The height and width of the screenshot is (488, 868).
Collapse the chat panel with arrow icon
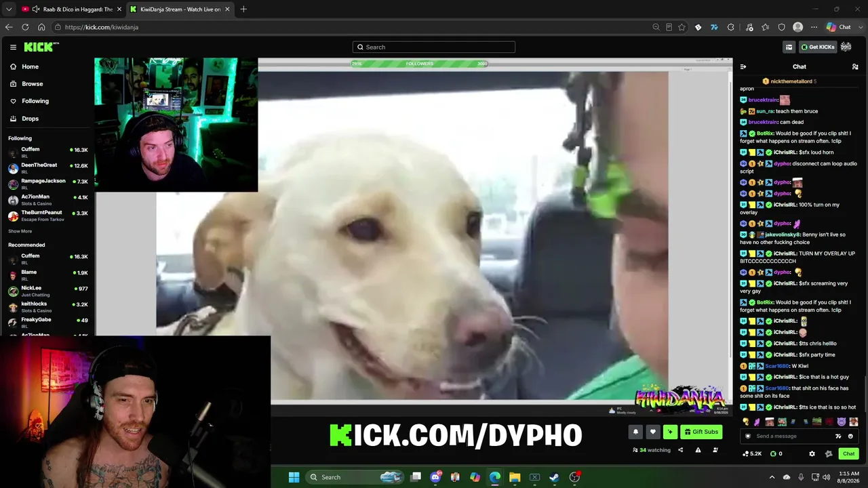tap(743, 66)
